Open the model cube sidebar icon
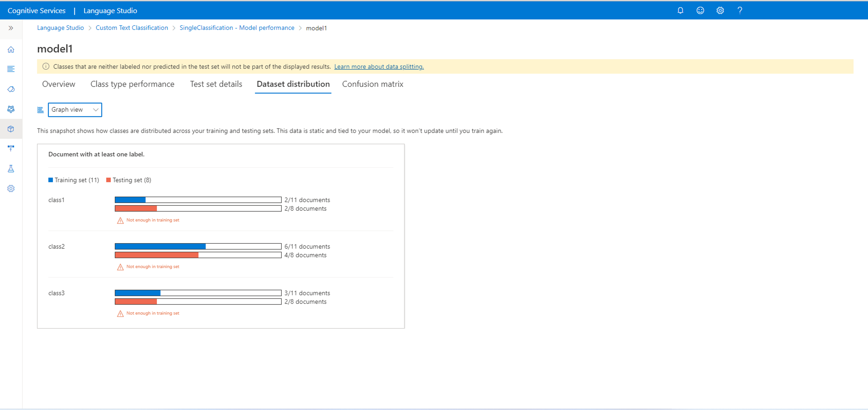 (x=11, y=129)
